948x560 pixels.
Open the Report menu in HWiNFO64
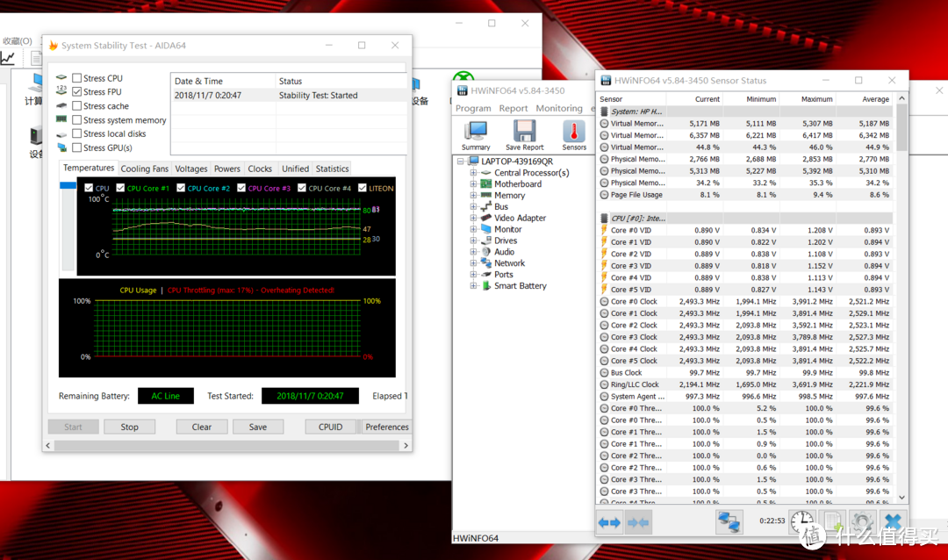(x=513, y=108)
